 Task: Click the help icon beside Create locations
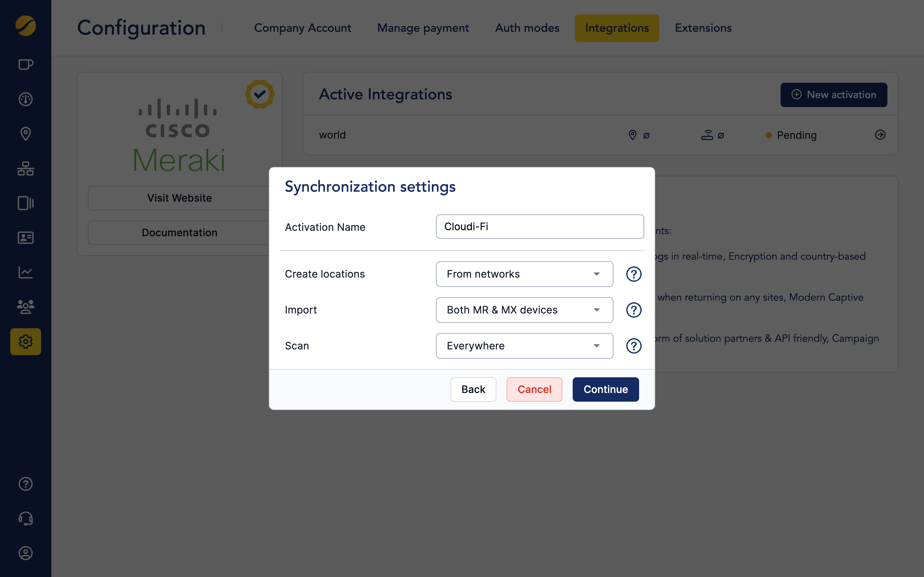point(633,274)
